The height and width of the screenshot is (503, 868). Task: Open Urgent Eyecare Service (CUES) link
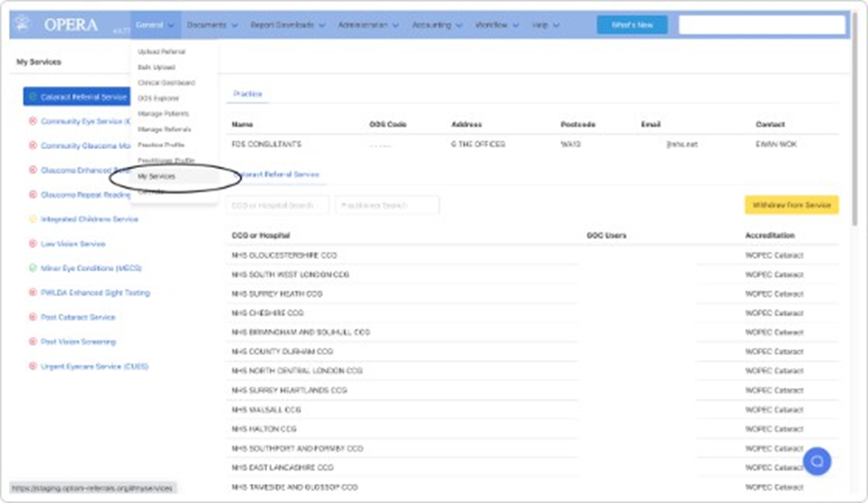(94, 366)
